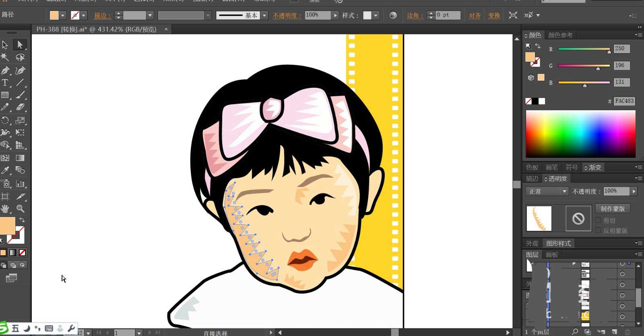This screenshot has height=336, width=644.
Task: Select the Warp/Width tool
Action: tap(5, 132)
